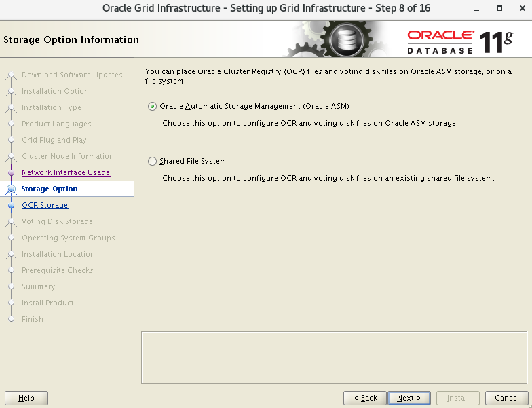Click the Storage Option Information heading

(x=71, y=39)
